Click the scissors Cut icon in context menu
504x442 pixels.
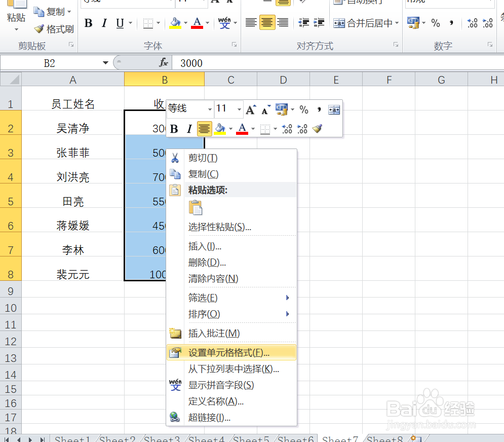pyautogui.click(x=175, y=158)
